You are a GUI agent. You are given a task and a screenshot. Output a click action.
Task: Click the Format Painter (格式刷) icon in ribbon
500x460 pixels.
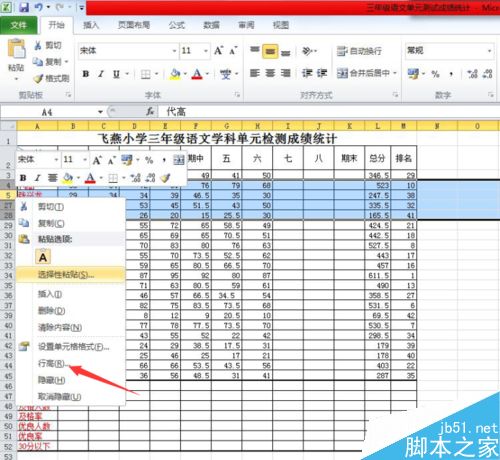[38, 79]
